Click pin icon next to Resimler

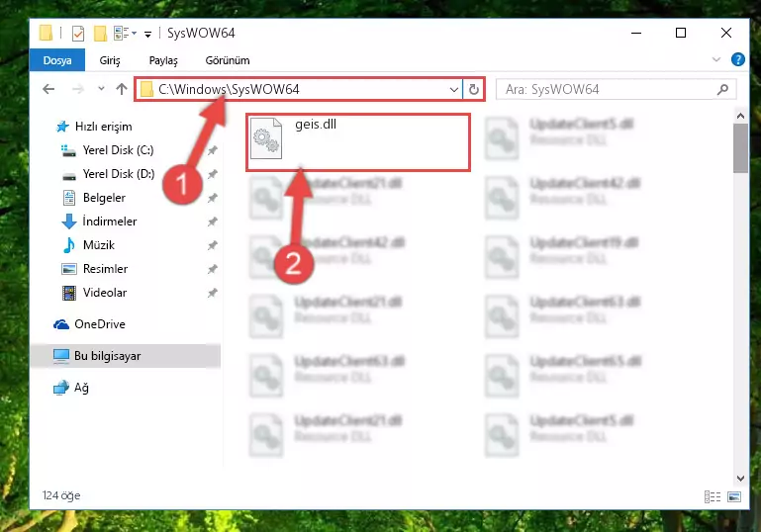(x=213, y=269)
